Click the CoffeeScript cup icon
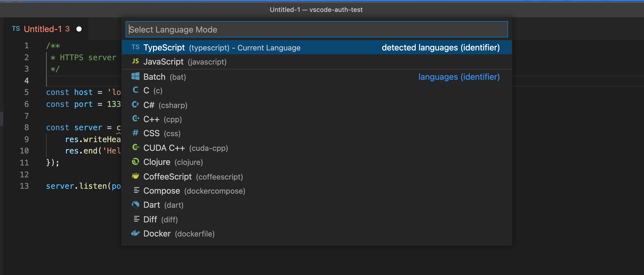 [135, 176]
